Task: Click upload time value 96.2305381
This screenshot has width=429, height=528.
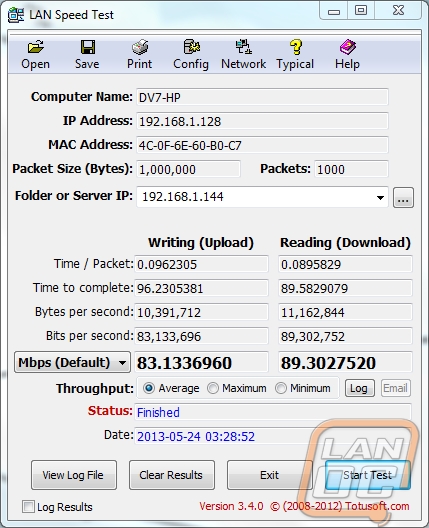Action: click(201, 288)
